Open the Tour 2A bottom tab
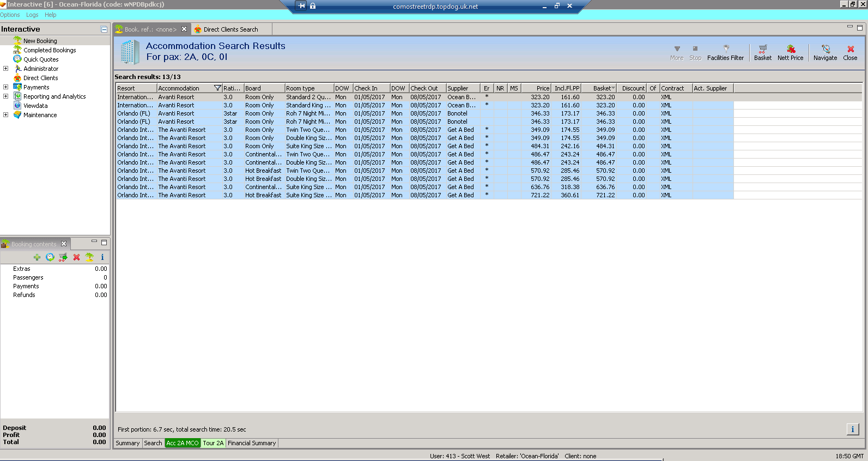Viewport: 868px width, 461px height. click(213, 443)
